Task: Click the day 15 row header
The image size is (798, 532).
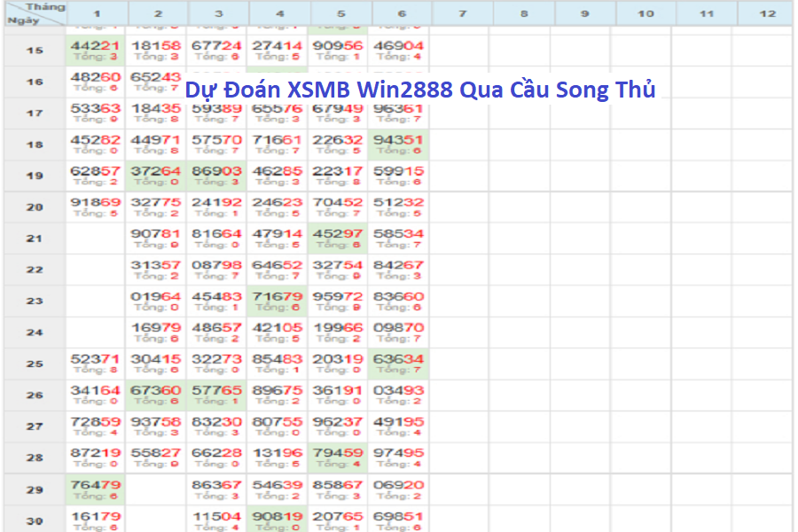Action: [35, 51]
